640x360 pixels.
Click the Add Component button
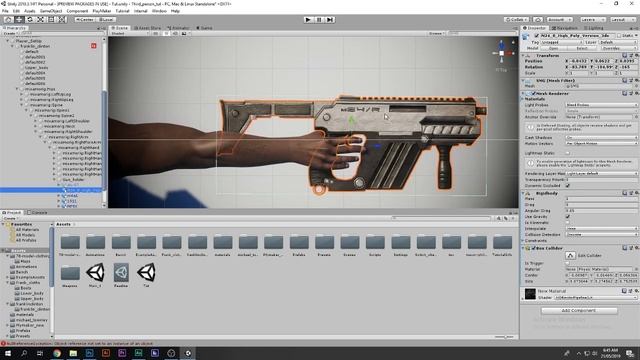click(x=579, y=311)
